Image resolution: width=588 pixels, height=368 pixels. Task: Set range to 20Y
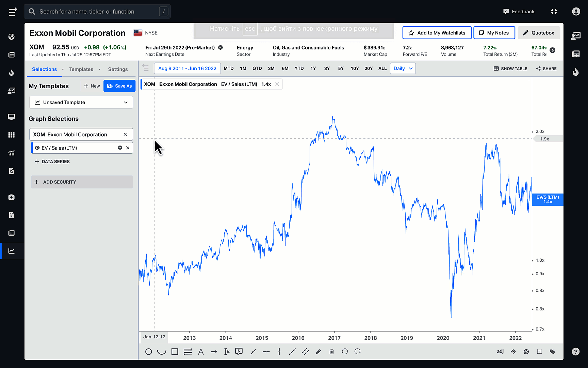tap(369, 68)
